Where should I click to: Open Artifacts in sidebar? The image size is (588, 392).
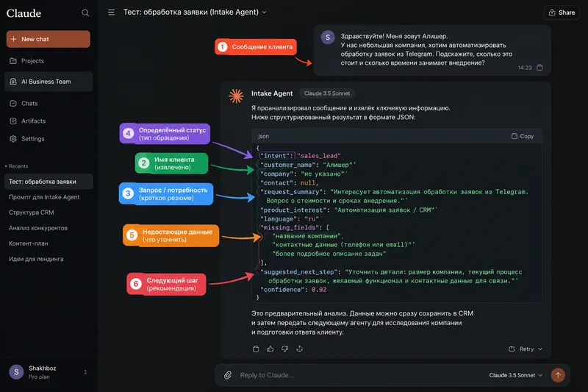[x=49, y=121]
